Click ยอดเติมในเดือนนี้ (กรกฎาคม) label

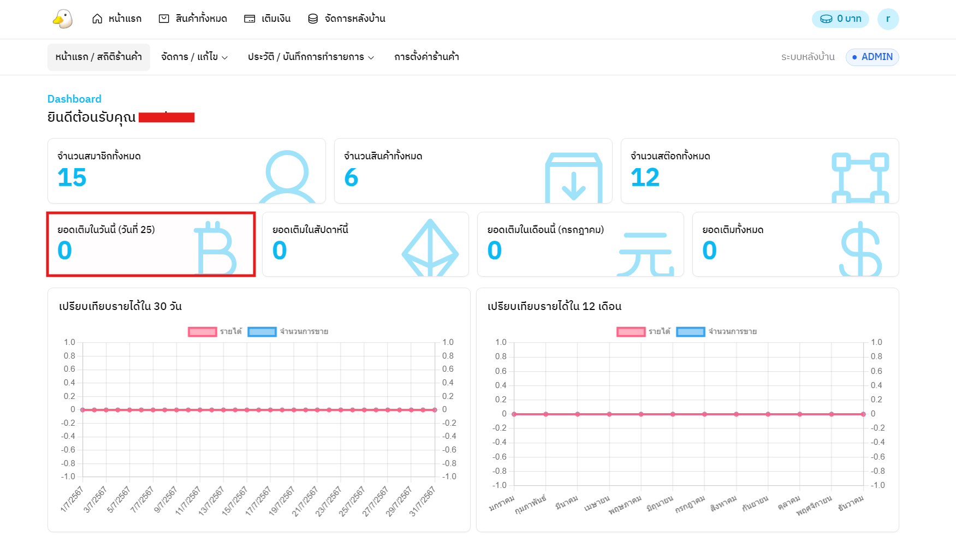pos(545,229)
